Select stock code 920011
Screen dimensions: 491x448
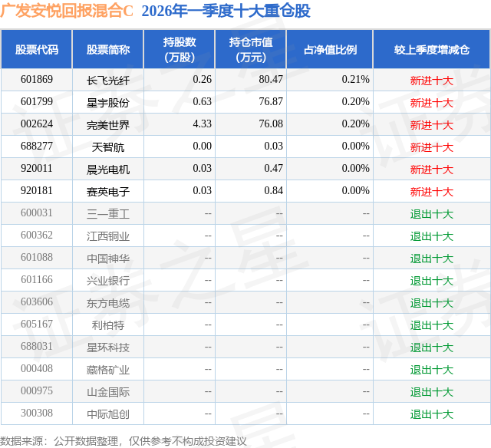(x=37, y=169)
